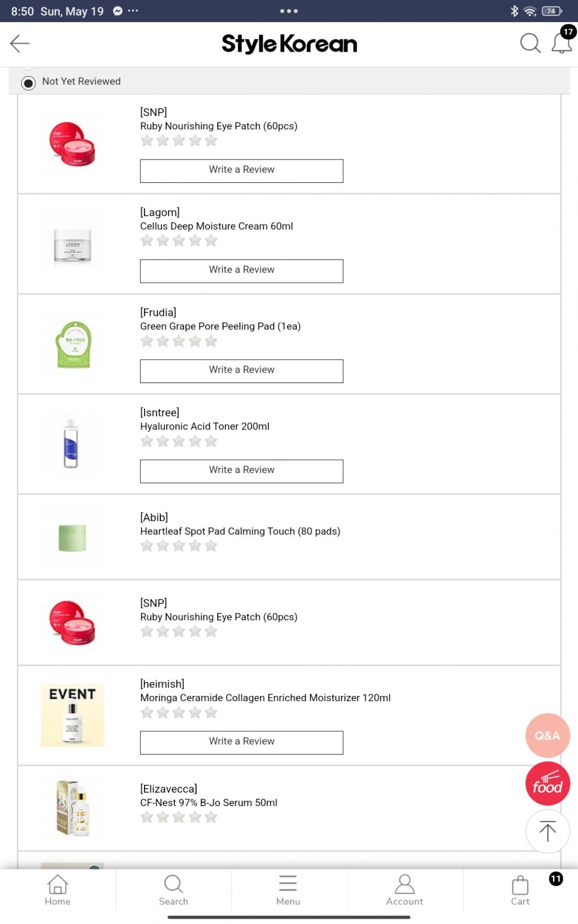578x924 pixels.
Task: Write a review for Hyaluronic Acid Toner
Action: point(242,471)
